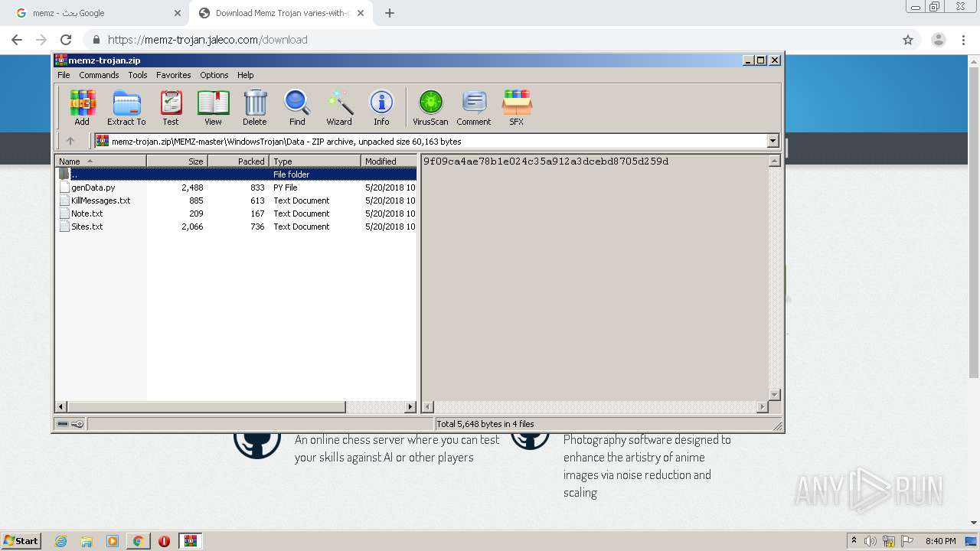The width and height of the screenshot is (980, 551).
Task: Sort file list by Type column
Action: coord(315,161)
